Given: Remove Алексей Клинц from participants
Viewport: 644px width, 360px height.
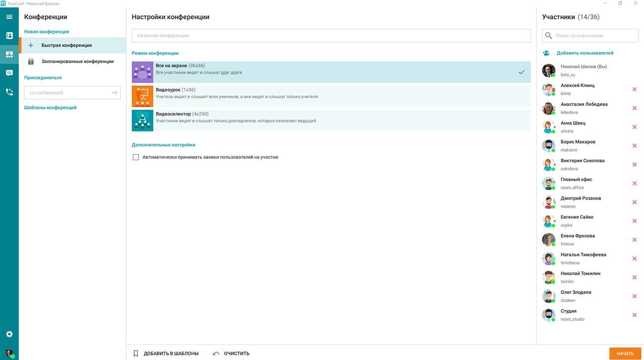Looking at the screenshot, I should click(x=634, y=89).
